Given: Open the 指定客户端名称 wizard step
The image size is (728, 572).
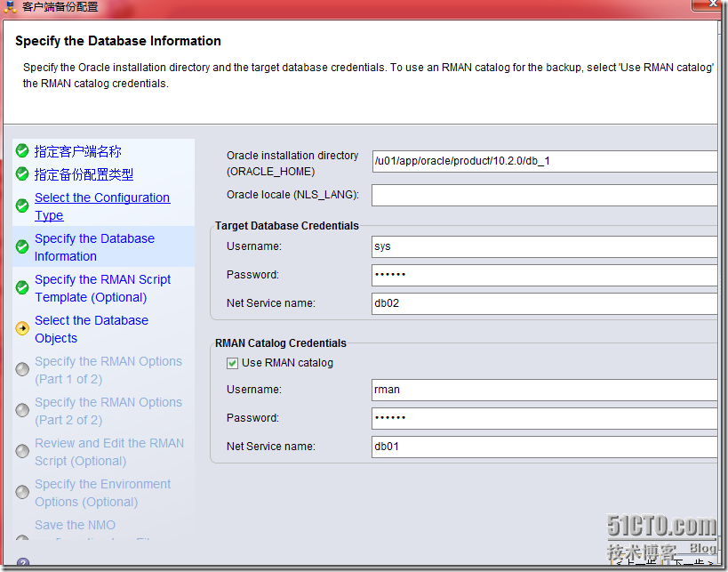Looking at the screenshot, I should point(77,151).
